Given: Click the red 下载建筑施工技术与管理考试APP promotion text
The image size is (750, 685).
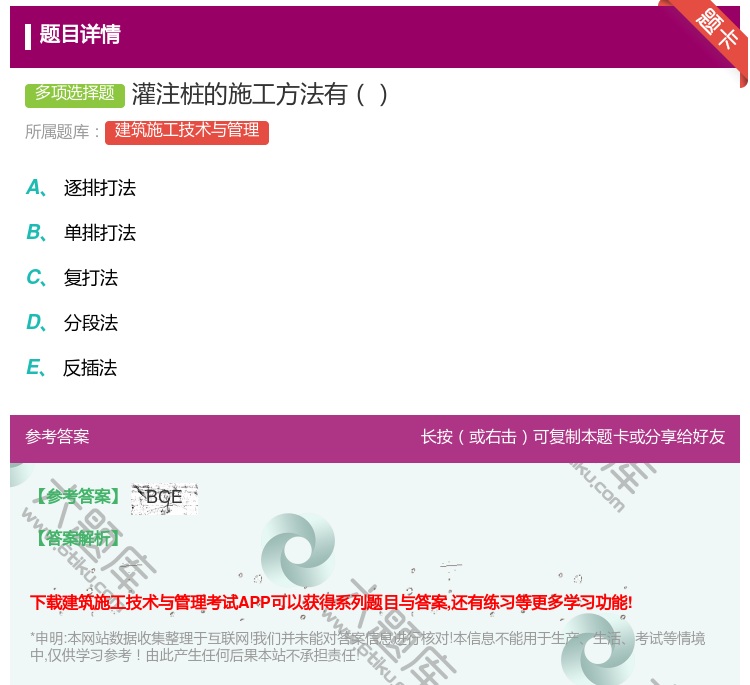Looking at the screenshot, I should click(331, 602).
